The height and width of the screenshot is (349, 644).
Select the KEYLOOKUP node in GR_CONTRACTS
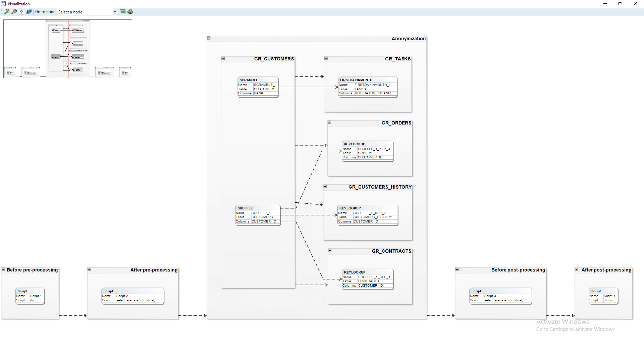click(x=367, y=279)
